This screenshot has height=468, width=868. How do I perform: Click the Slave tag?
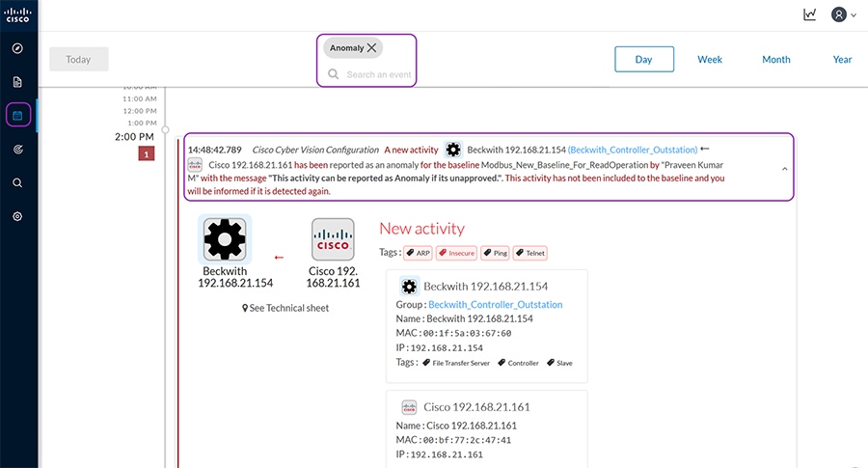559,363
